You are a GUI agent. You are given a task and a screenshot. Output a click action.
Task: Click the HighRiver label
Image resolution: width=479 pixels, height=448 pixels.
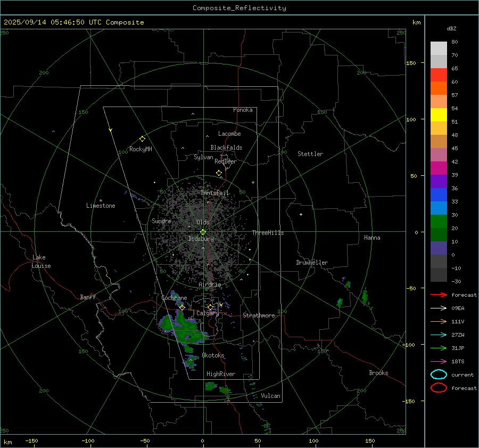pos(221,374)
